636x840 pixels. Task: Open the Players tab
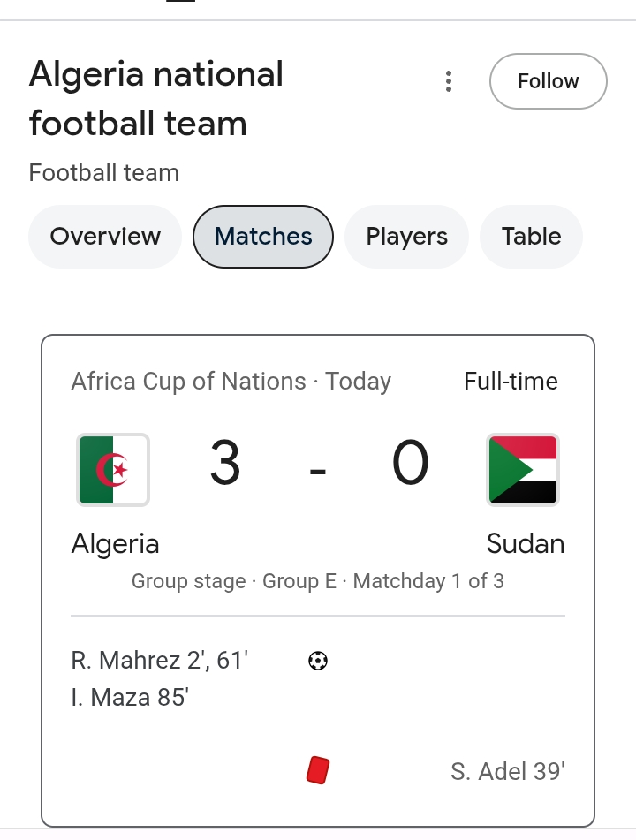(x=406, y=237)
